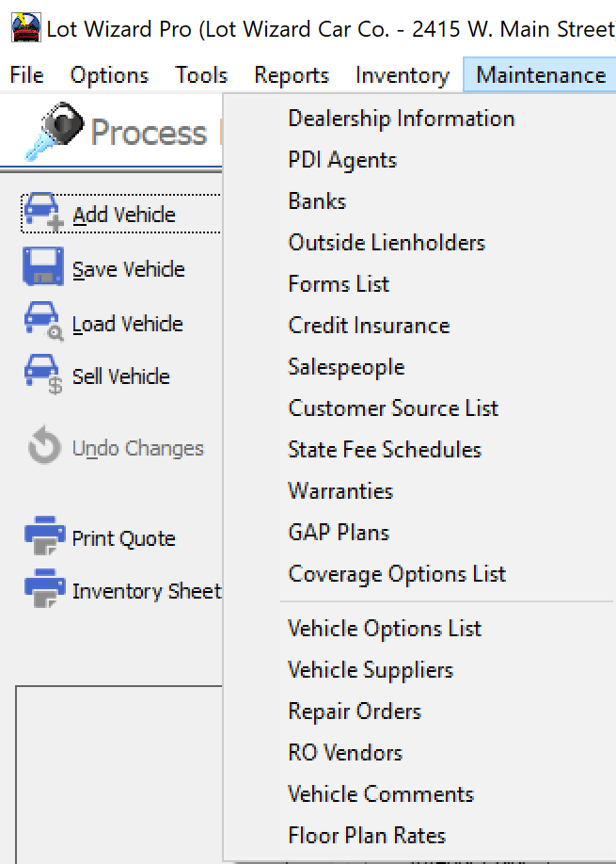
Task: Open the Inventory menu
Action: pos(402,75)
